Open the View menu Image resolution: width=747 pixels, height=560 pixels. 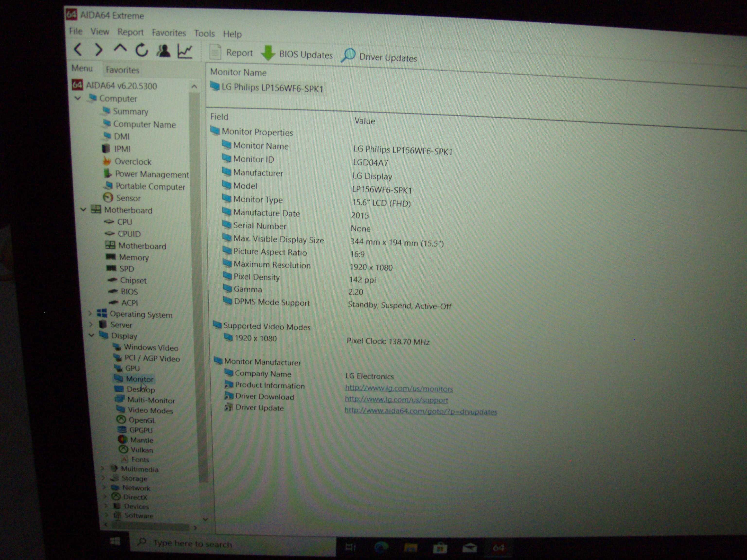coord(100,32)
